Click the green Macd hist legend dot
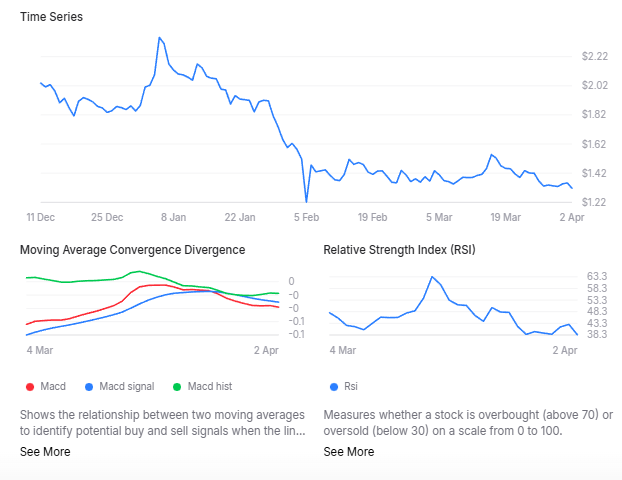 coord(178,386)
